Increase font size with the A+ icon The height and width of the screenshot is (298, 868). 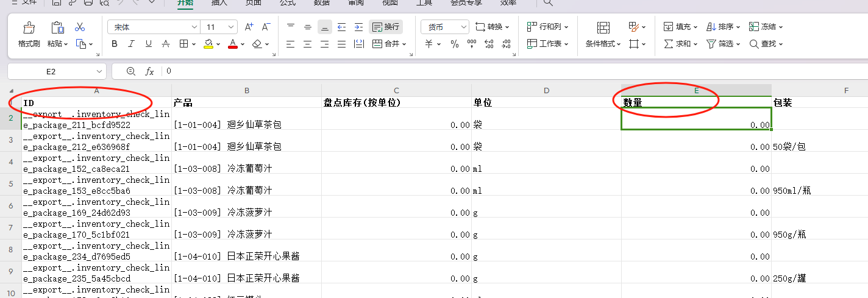[x=249, y=27]
